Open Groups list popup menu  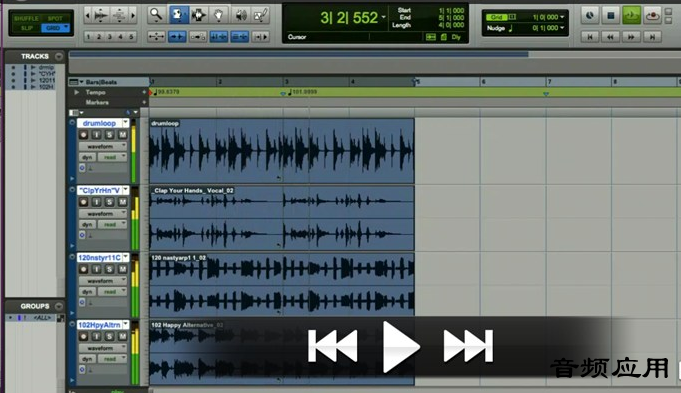(x=59, y=306)
